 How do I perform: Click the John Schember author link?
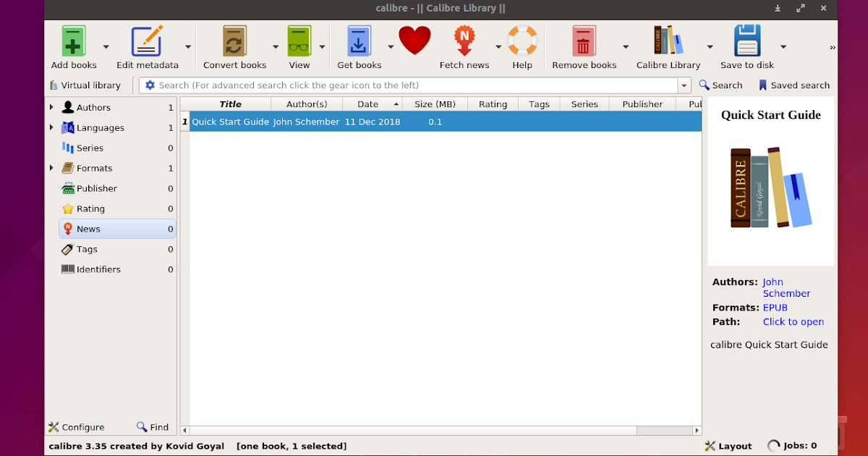point(786,287)
